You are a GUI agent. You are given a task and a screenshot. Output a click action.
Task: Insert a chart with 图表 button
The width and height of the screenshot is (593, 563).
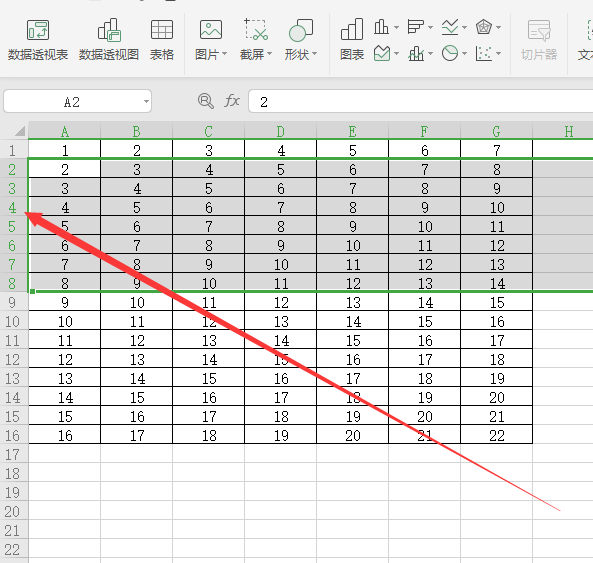pos(352,40)
